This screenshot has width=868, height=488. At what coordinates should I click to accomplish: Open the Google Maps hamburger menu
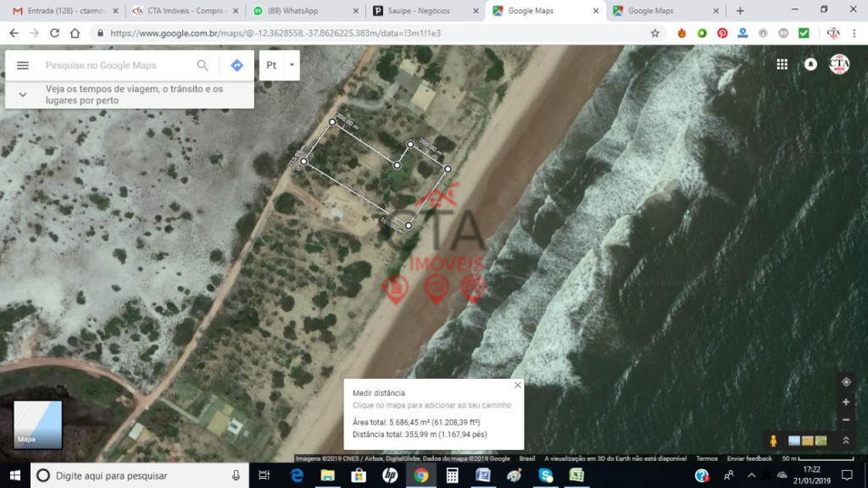click(x=23, y=65)
